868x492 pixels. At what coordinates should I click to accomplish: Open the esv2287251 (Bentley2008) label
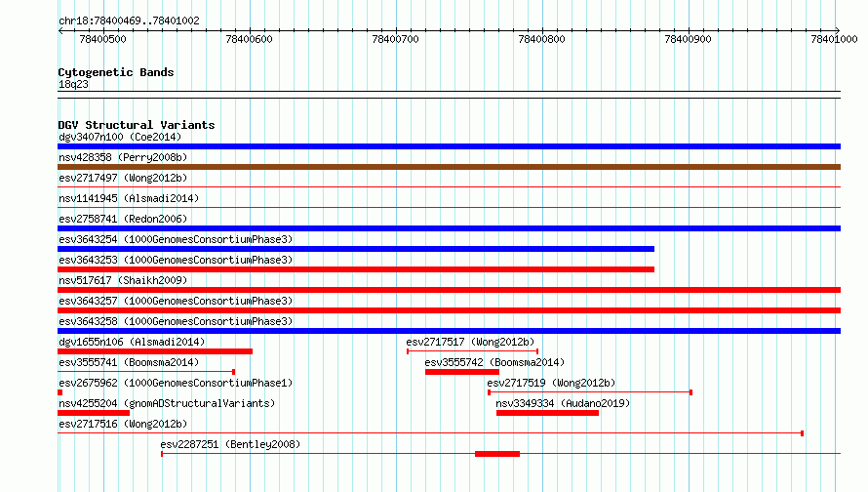(x=230, y=444)
